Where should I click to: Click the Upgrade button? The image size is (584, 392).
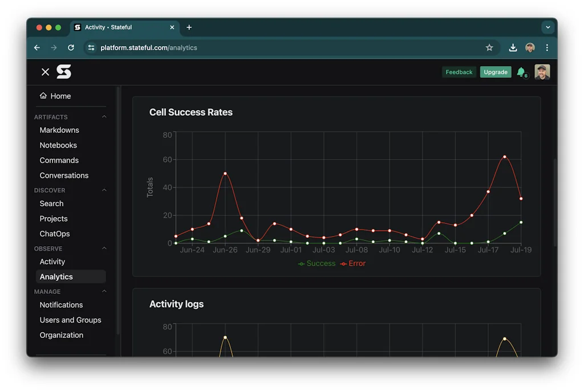tap(495, 72)
